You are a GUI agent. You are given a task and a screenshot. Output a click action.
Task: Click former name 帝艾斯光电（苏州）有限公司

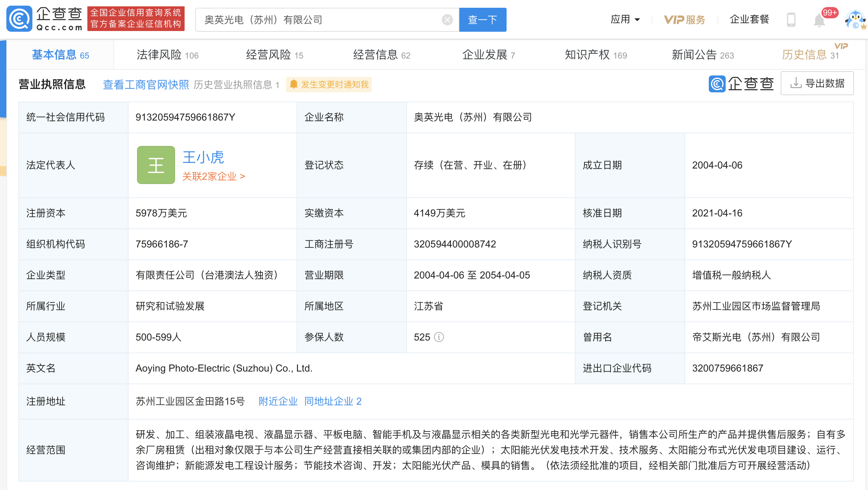coord(756,337)
